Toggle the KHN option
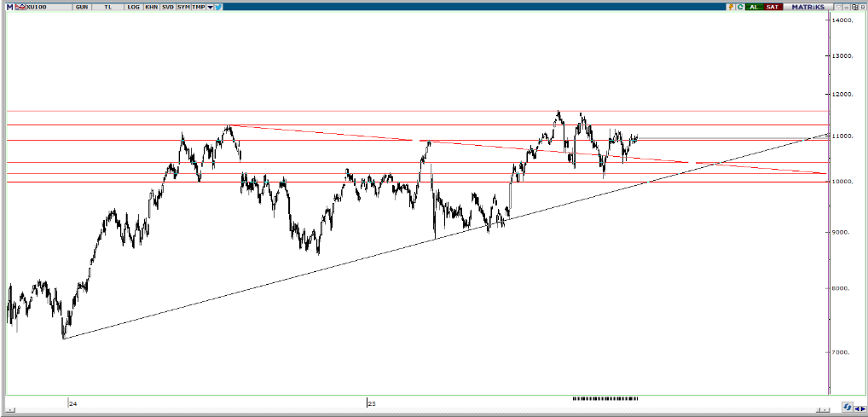Image resolution: width=868 pixels, height=417 pixels. (151, 7)
